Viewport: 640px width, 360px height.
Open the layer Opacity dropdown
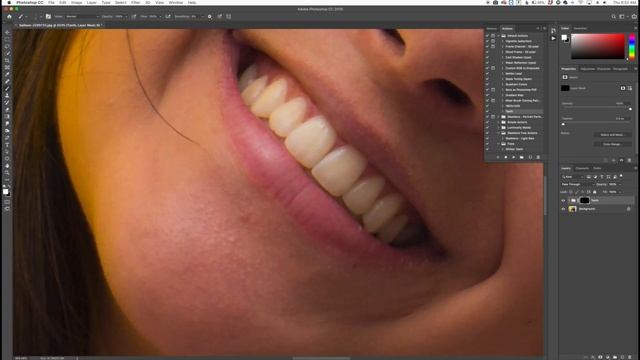click(619, 184)
